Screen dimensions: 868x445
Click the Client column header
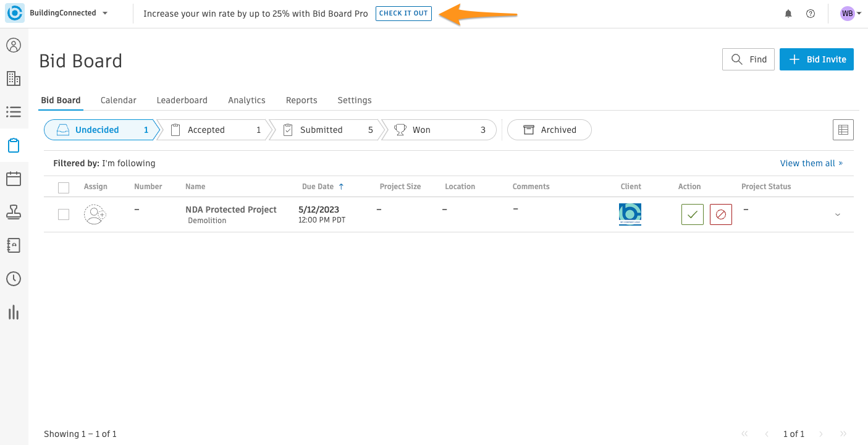tap(631, 187)
